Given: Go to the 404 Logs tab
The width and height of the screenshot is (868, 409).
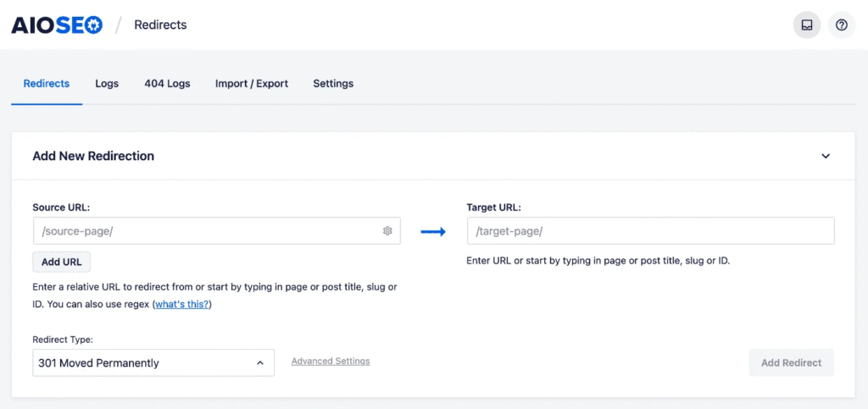Looking at the screenshot, I should (x=167, y=84).
